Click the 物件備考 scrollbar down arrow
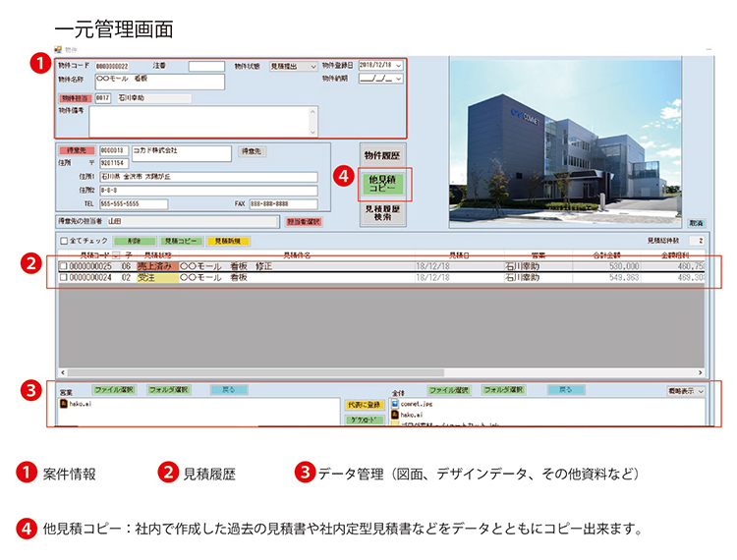737x560 pixels. (313, 132)
